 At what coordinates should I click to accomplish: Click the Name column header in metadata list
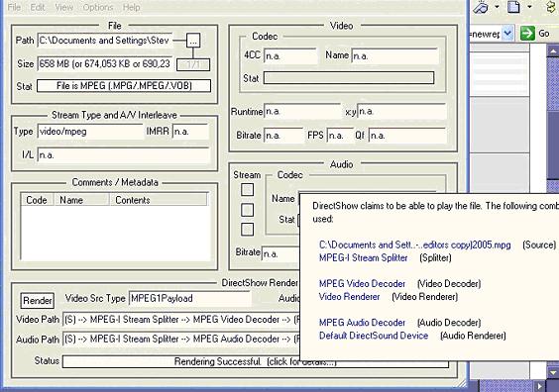(81, 200)
